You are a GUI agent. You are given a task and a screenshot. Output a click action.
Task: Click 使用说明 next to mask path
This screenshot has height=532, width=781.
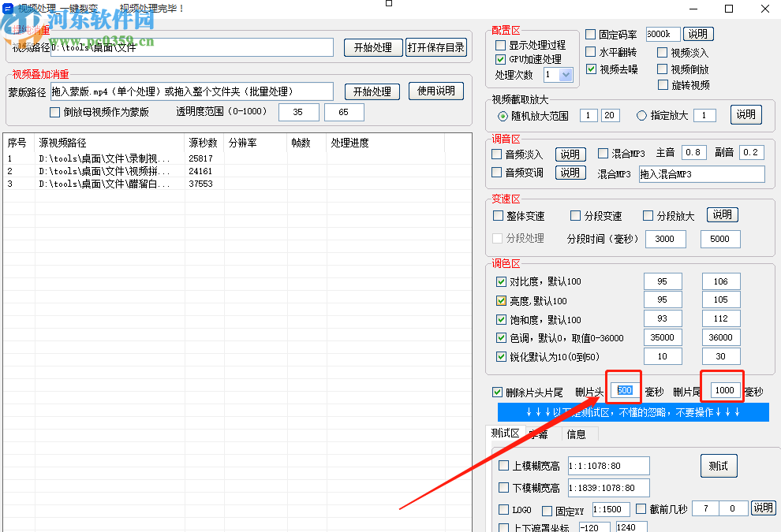coord(436,91)
